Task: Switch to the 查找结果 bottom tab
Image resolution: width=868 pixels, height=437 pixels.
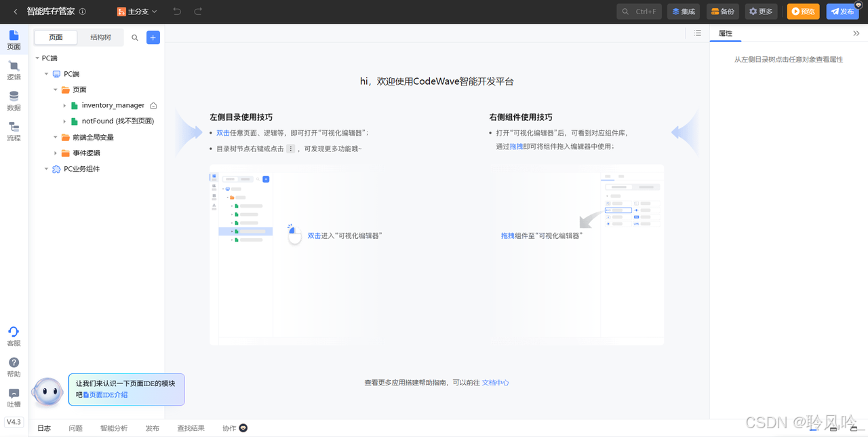Action: 191,428
